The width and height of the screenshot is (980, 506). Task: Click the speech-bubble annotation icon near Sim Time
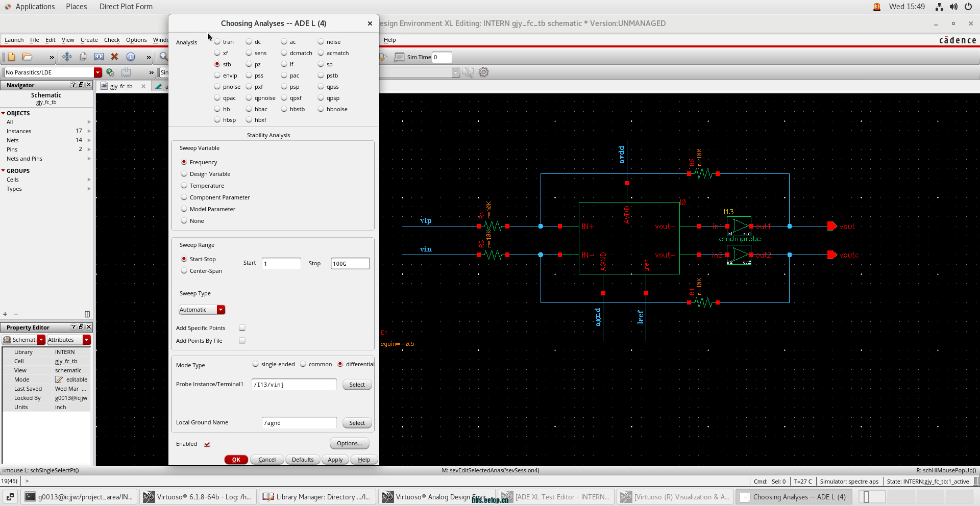click(x=399, y=57)
